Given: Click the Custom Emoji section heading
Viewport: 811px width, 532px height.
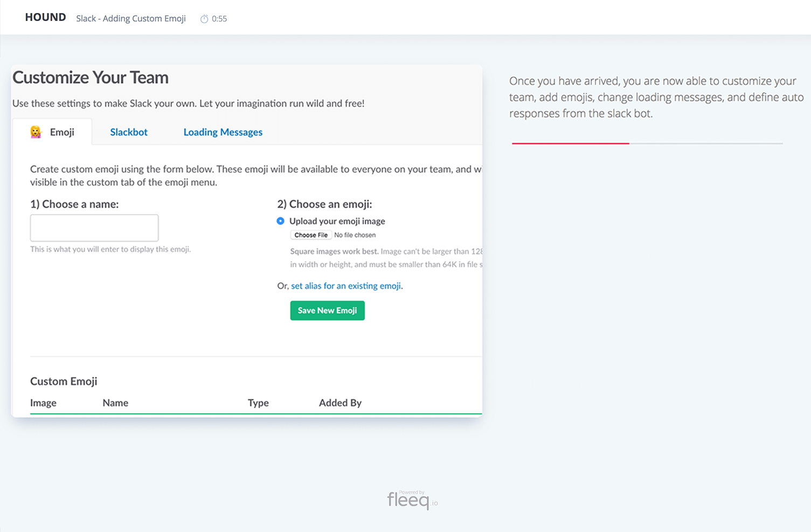Looking at the screenshot, I should (64, 381).
